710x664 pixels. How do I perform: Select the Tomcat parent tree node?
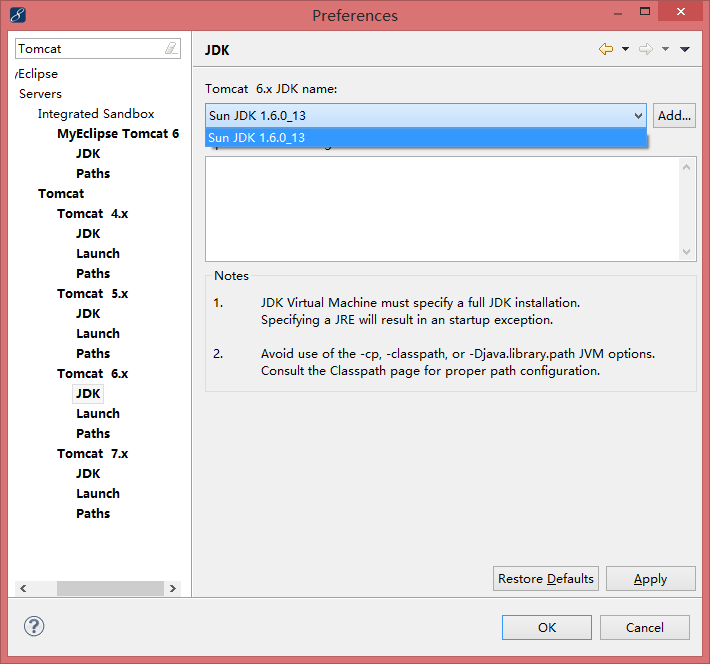pyautogui.click(x=61, y=193)
